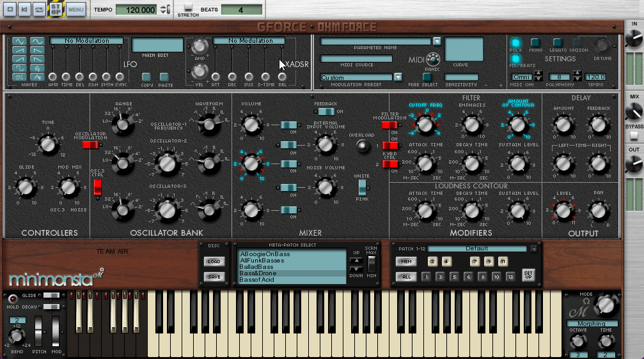Open the Parameter Name dropdown
Viewport: 644px width, 359px height.
(x=437, y=41)
